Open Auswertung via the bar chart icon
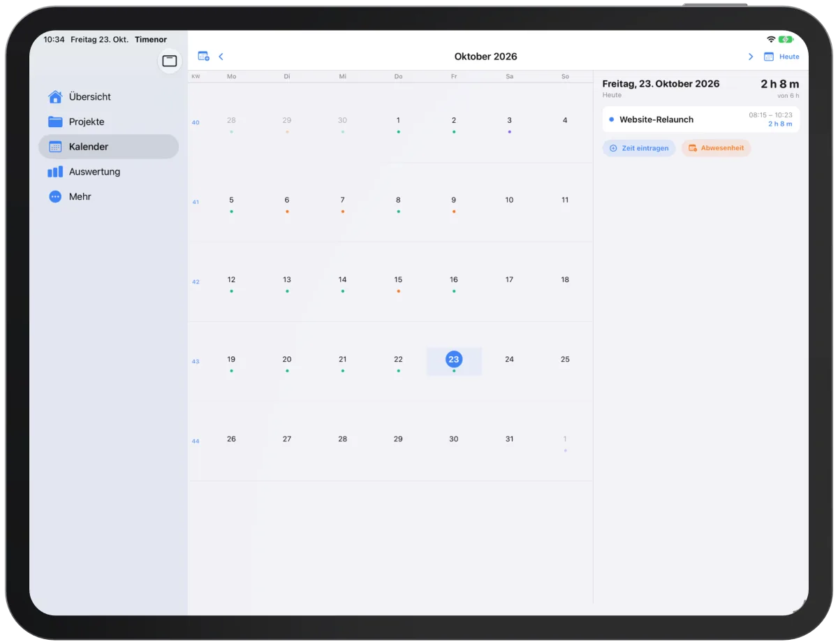 point(55,172)
